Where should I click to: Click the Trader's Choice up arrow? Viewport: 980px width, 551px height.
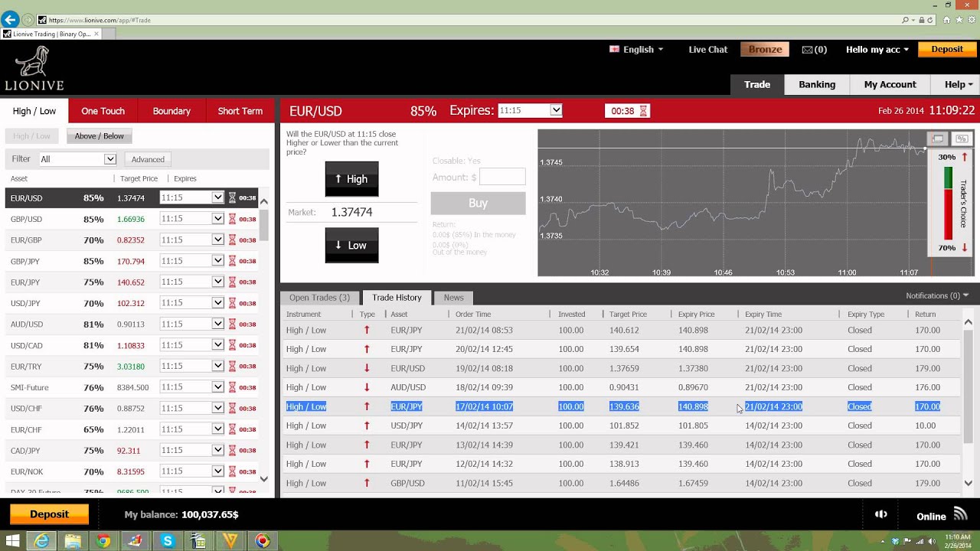point(965,157)
